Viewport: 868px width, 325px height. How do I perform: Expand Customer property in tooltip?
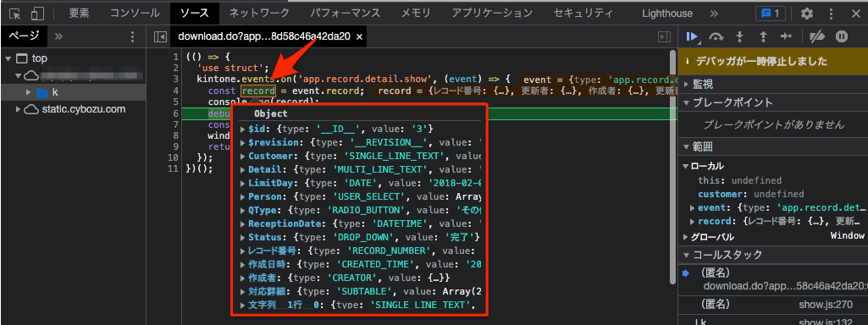click(x=242, y=156)
